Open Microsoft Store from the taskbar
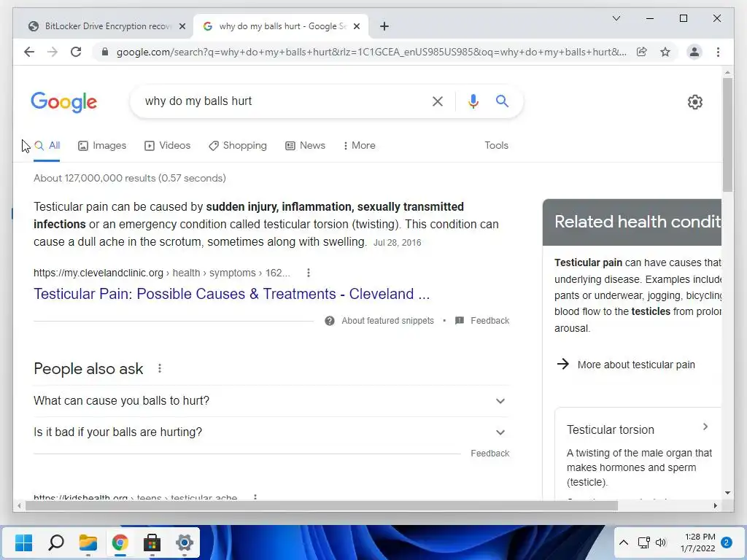Viewport: 747px width, 560px height. [152, 542]
